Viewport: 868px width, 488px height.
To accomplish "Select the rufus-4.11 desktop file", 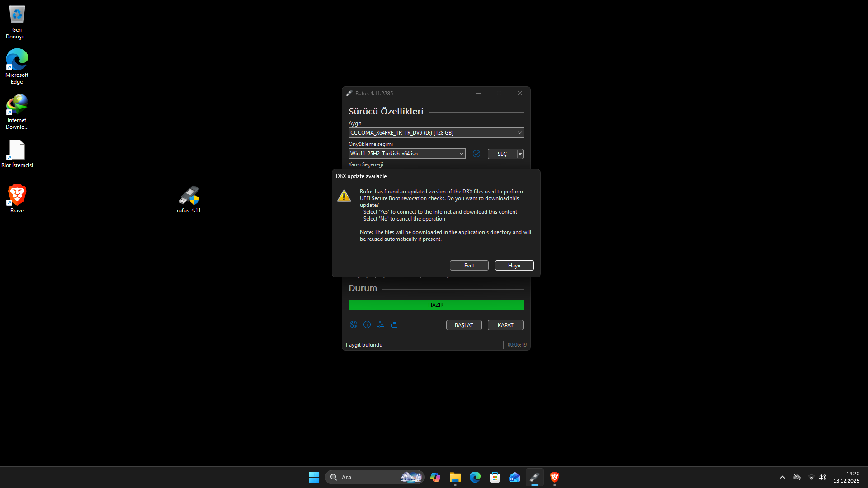I will [x=189, y=199].
